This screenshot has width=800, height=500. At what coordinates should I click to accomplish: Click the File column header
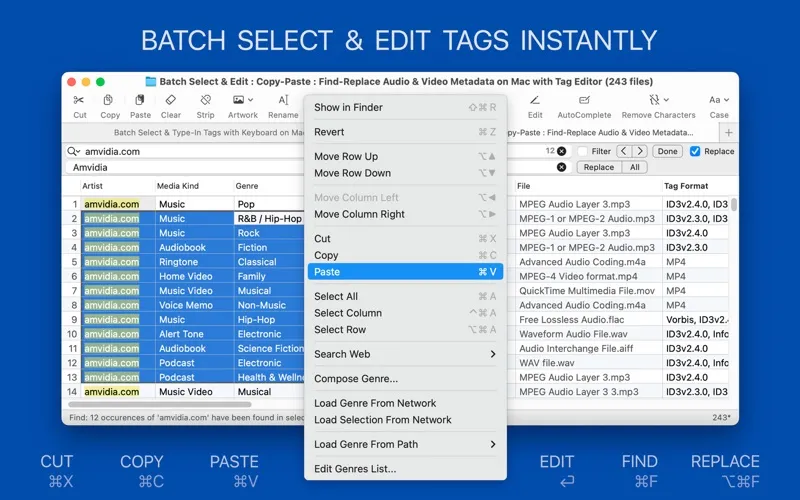click(588, 186)
